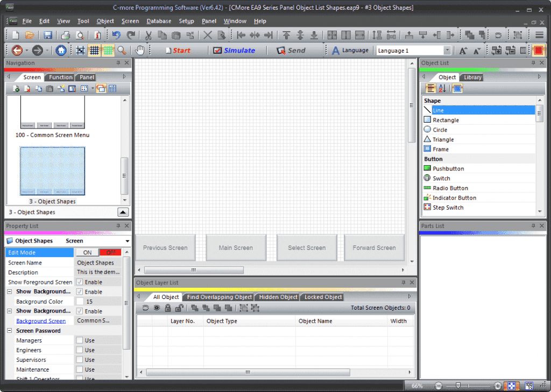551x392 pixels.
Task: Click the lock object icon in Object Layer List
Action: tap(167, 307)
